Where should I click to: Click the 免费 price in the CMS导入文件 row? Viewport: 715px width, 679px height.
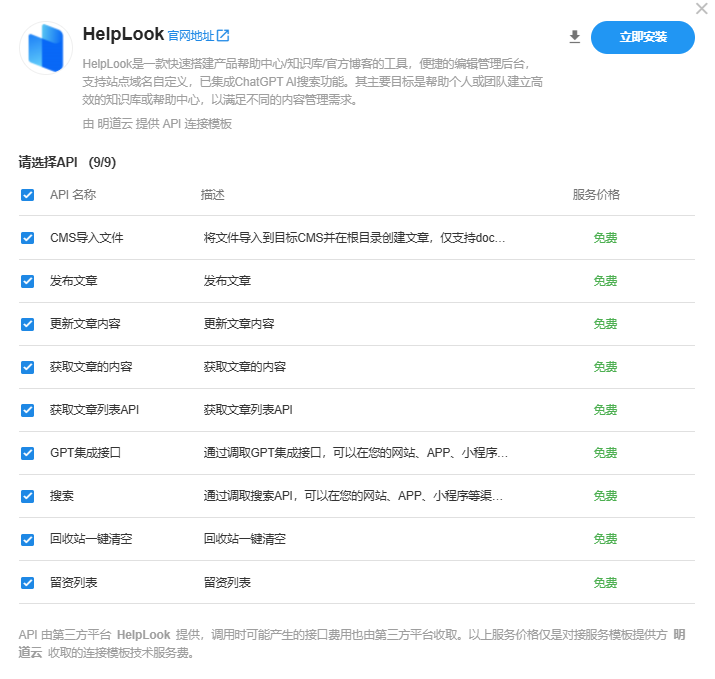pos(605,238)
